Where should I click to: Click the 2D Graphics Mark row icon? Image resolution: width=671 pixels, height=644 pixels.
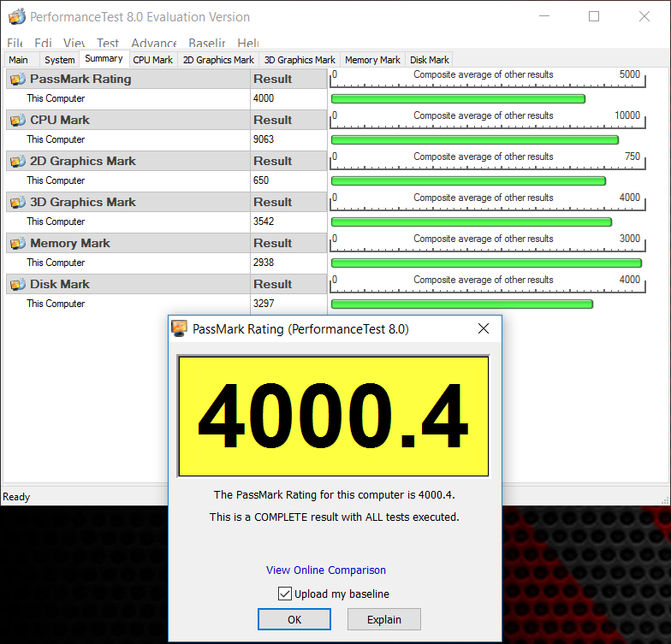[17, 161]
